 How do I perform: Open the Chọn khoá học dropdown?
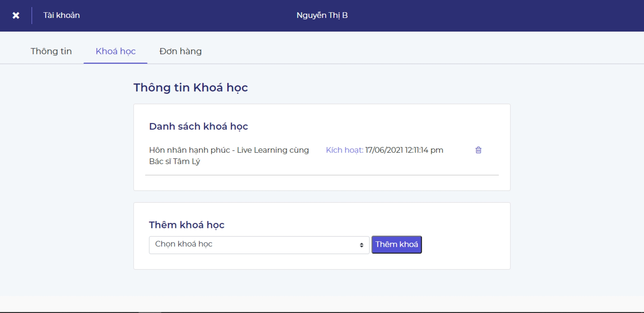pos(259,245)
